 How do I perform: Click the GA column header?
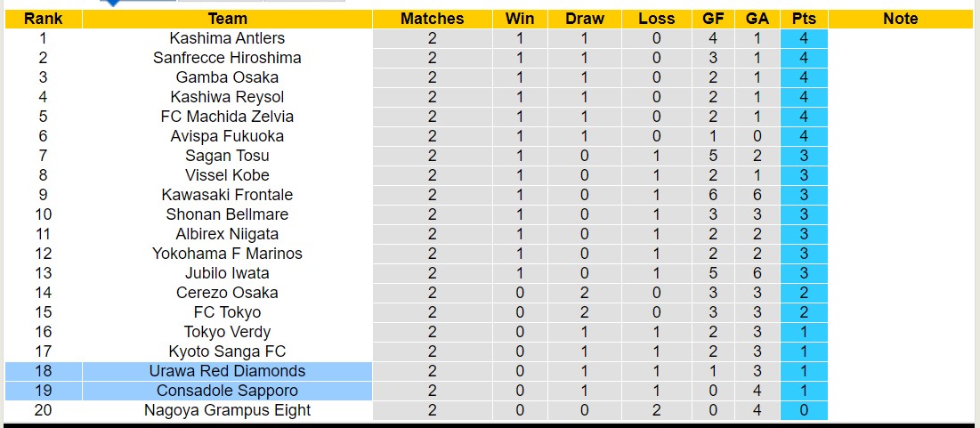[757, 19]
